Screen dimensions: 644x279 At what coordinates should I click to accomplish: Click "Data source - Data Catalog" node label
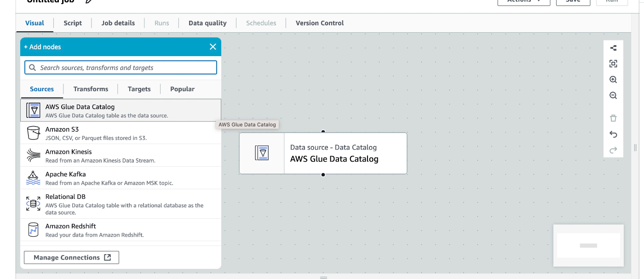(x=333, y=147)
